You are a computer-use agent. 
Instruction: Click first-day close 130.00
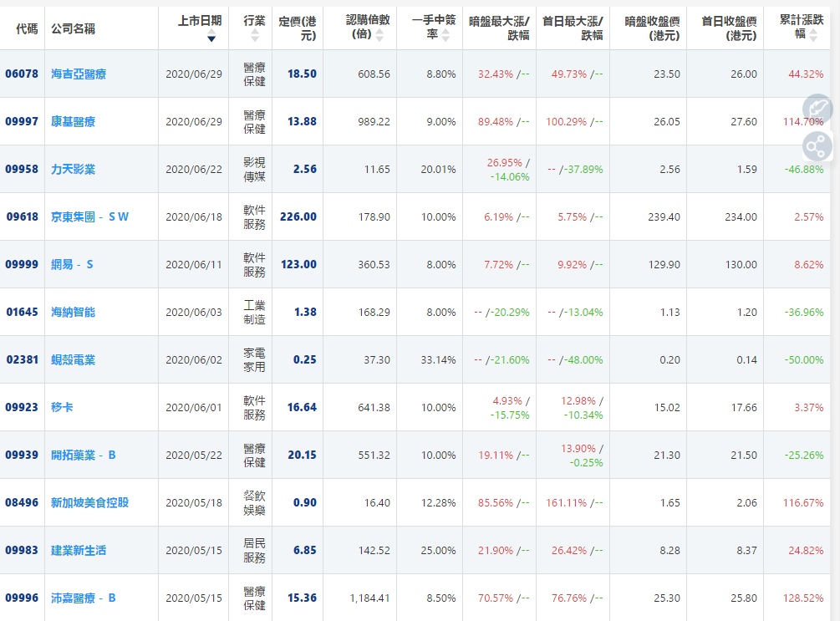[741, 265]
